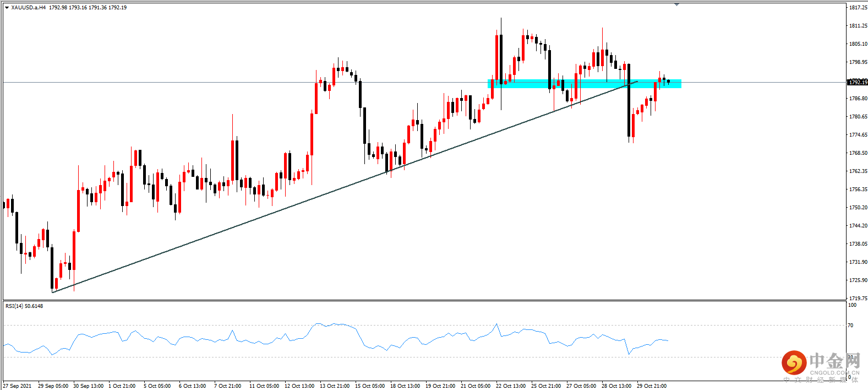The image size is (868, 390).
Task: Click the 15 Oct 05:00 time label
Action: (x=370, y=386)
